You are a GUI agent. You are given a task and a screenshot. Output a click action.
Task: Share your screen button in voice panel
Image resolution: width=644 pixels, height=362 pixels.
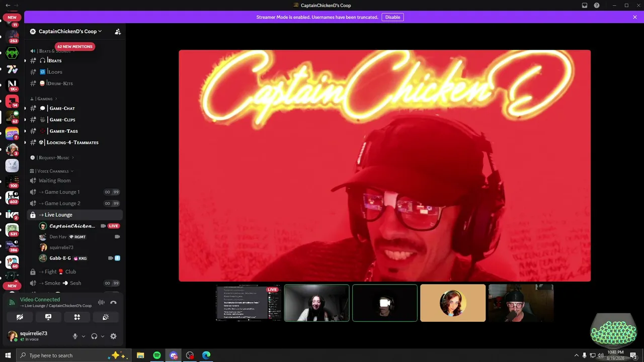click(x=48, y=317)
